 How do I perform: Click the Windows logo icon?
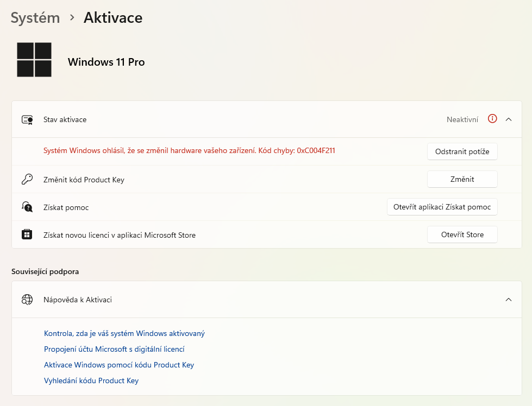point(34,60)
